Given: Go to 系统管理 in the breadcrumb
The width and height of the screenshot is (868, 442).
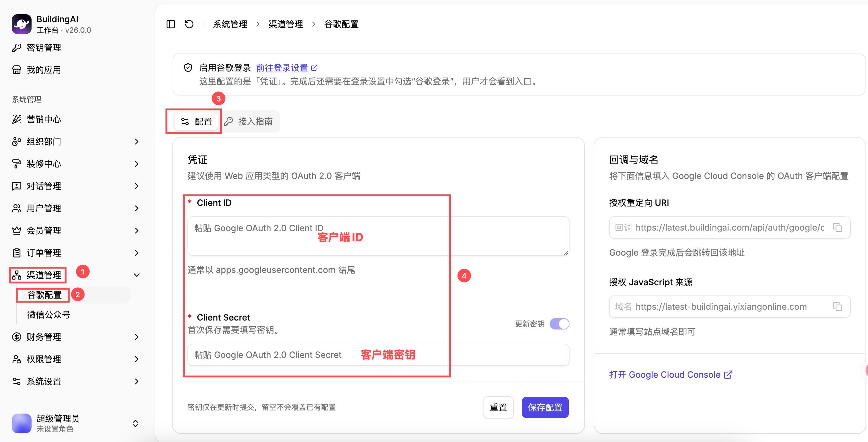Looking at the screenshot, I should click(x=230, y=24).
